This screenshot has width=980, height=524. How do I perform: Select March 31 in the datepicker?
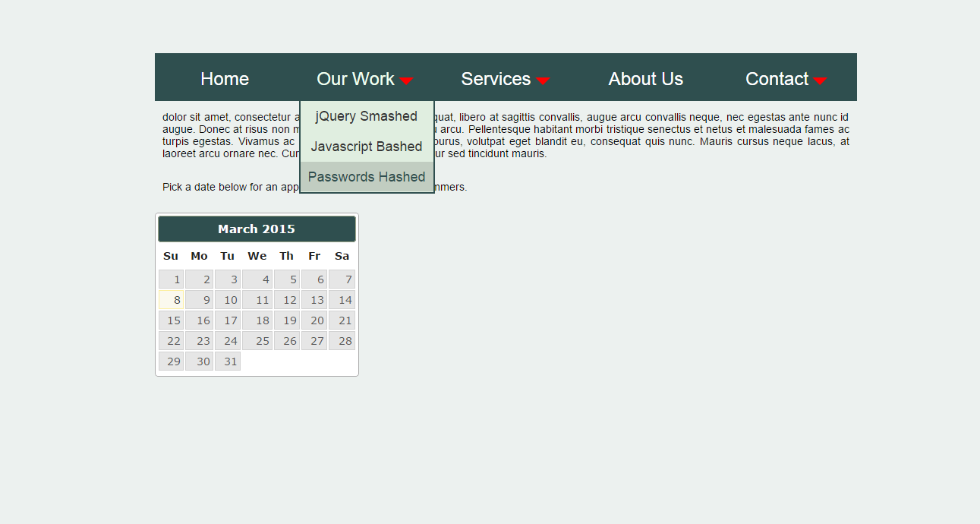pos(228,361)
